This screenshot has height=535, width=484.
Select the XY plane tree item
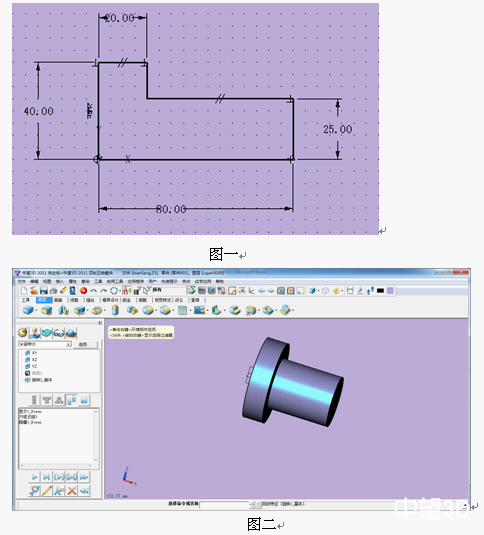point(31,353)
